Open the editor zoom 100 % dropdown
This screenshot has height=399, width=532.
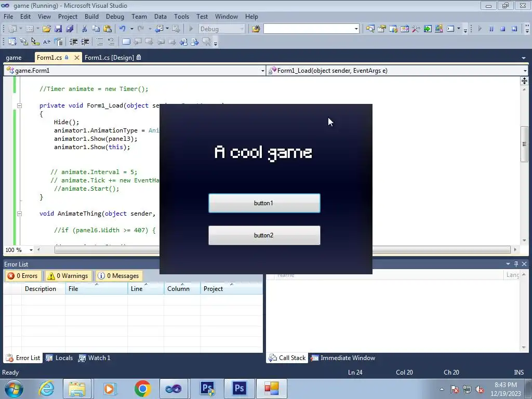[x=31, y=250]
